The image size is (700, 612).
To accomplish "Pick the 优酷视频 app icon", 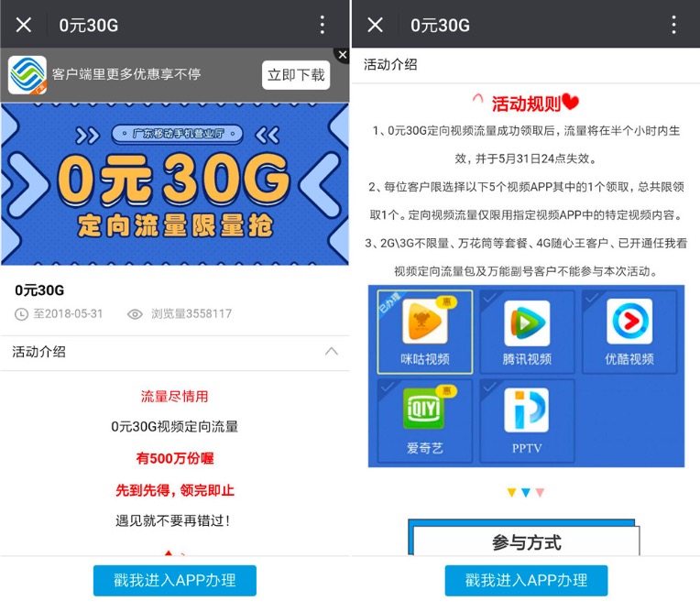I will pos(629,322).
